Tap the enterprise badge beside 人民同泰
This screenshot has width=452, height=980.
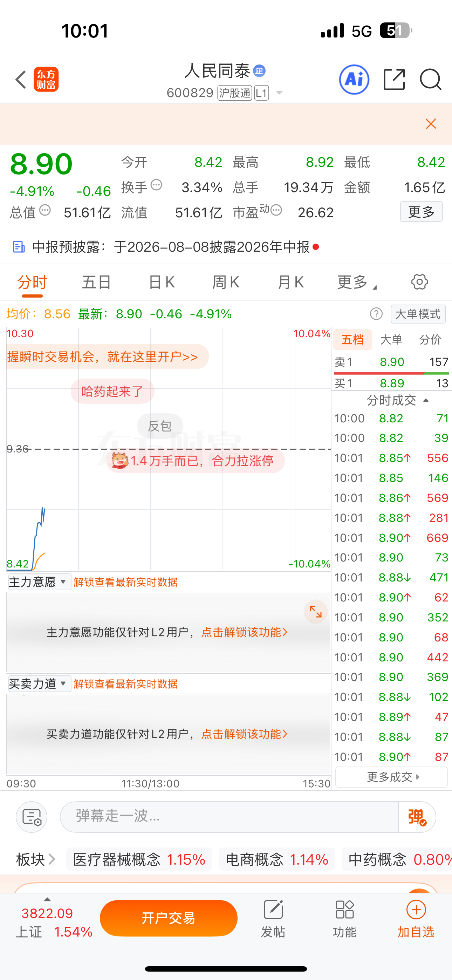click(x=259, y=71)
